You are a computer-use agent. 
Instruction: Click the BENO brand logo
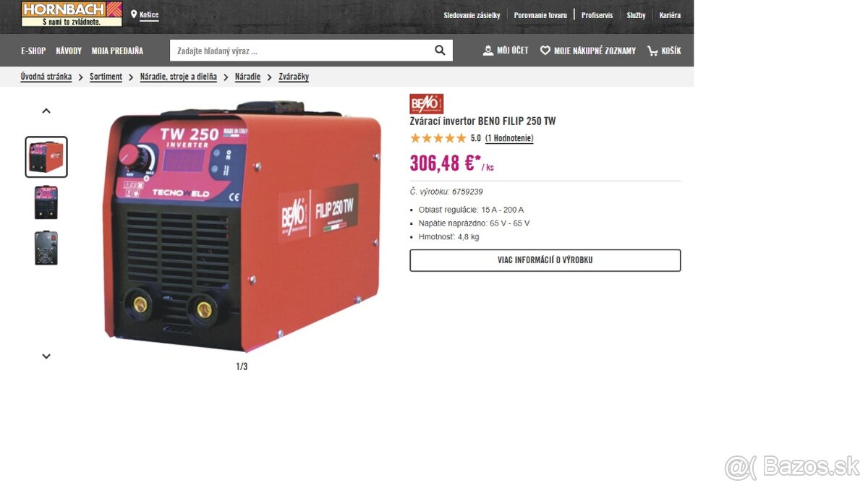(426, 103)
